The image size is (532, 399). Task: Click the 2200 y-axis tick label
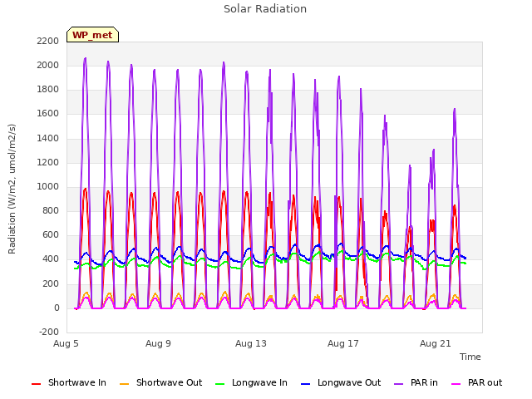(48, 41)
